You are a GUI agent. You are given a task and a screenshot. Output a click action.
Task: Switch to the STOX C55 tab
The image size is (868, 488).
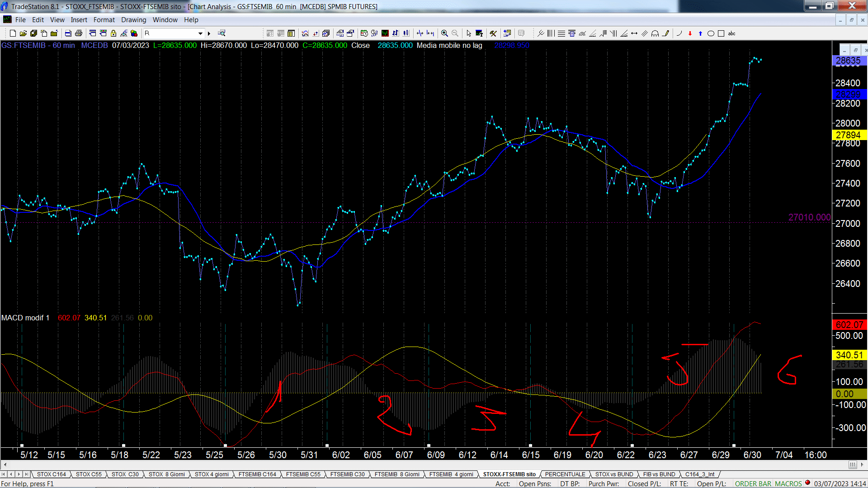point(89,474)
